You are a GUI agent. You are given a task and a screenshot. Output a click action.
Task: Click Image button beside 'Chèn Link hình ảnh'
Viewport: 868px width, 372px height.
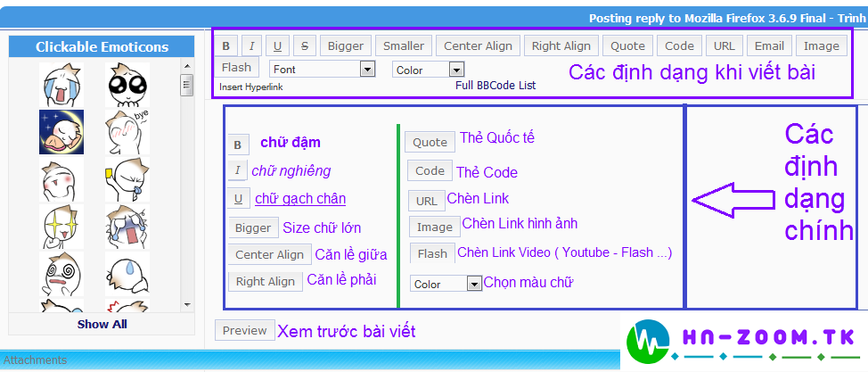435,227
